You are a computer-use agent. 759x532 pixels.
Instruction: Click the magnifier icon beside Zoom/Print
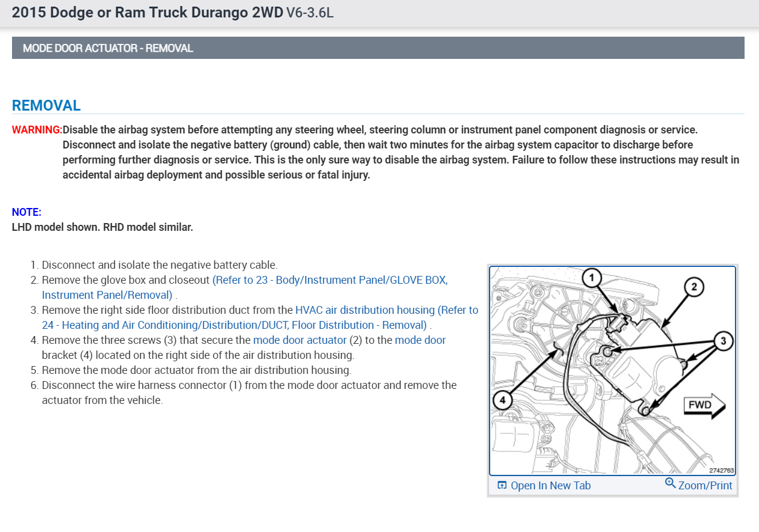[x=671, y=483]
